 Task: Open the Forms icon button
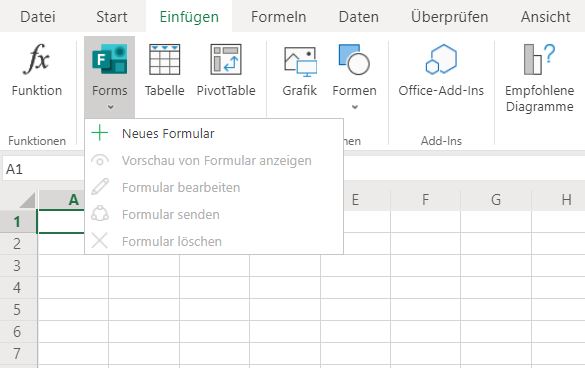pos(109,59)
